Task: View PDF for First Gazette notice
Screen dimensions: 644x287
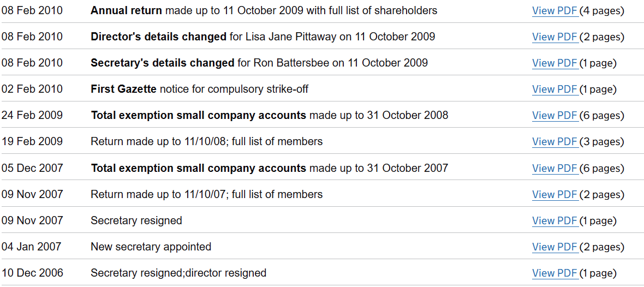Action: 555,89
